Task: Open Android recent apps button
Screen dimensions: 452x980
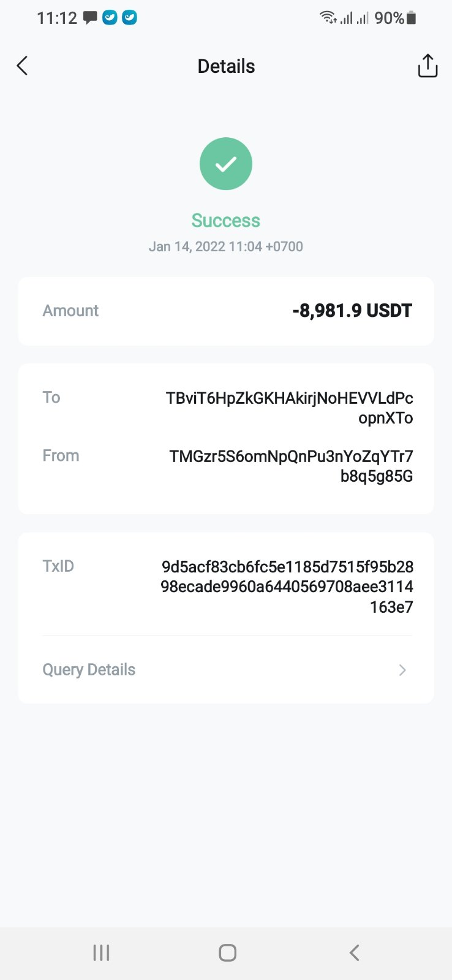Action: click(x=101, y=952)
